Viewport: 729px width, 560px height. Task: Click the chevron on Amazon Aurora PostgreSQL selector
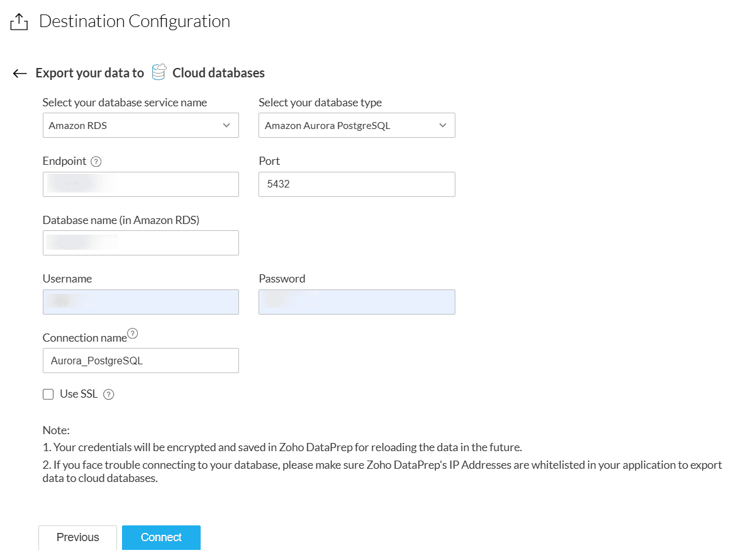point(443,125)
